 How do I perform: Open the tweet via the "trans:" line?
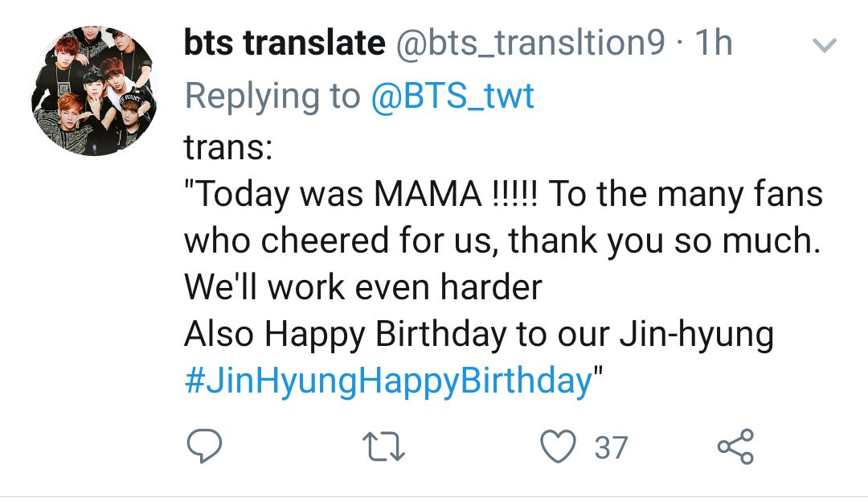coord(228,148)
